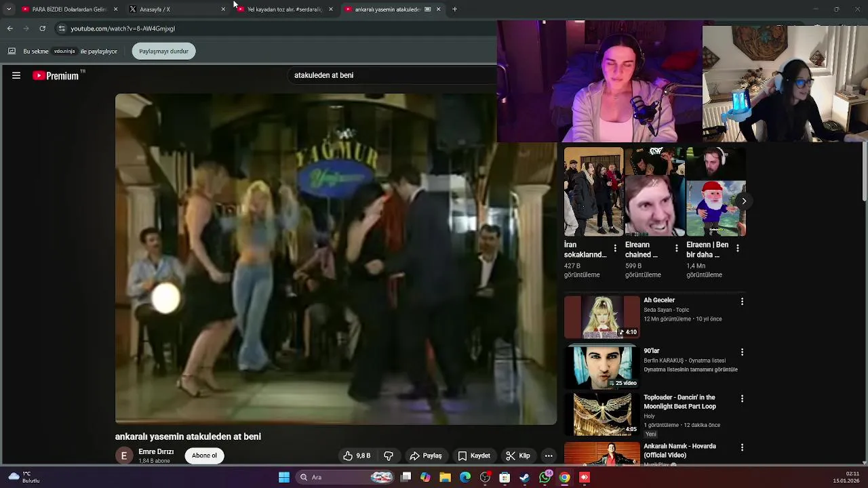Viewport: 868px width, 488px height.
Task: Open Microsoft Edge from taskbar
Action: coord(465,477)
